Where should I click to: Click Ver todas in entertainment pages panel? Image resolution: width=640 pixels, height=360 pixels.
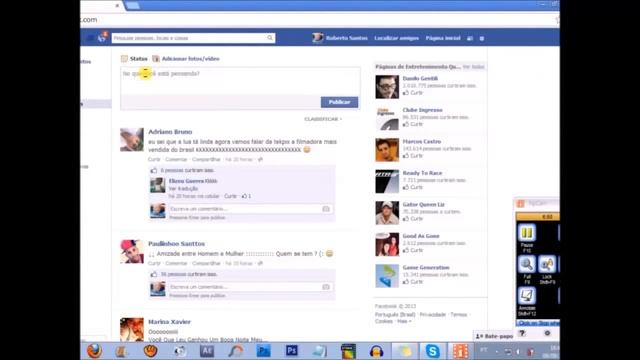473,67
